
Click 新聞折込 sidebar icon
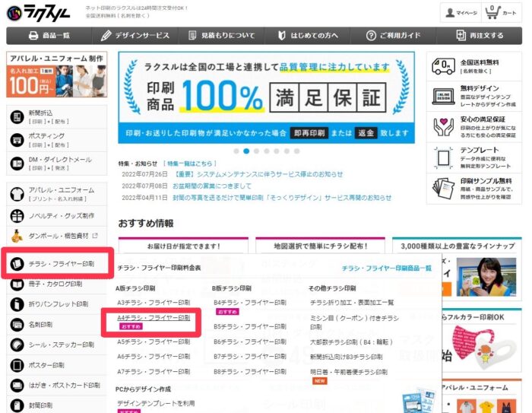[17, 117]
